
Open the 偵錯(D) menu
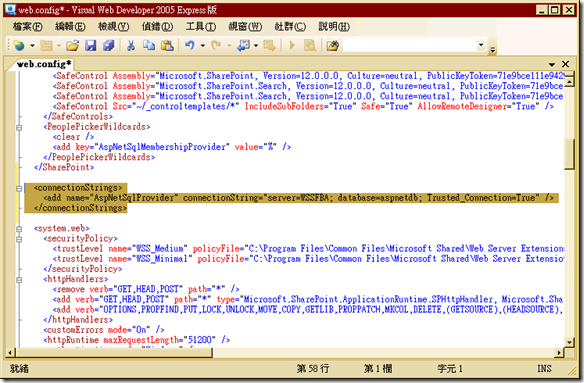tap(157, 26)
